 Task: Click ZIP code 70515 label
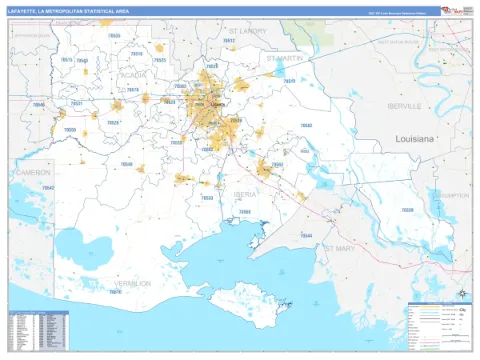(66, 60)
